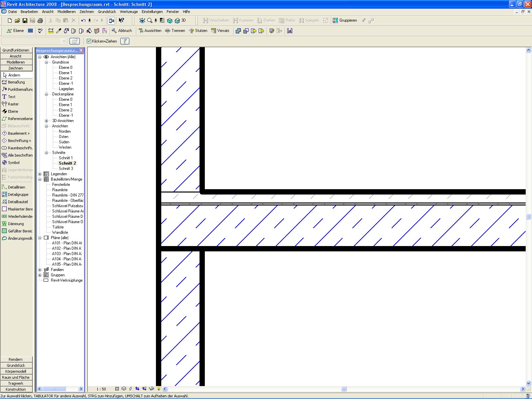Expand the Familien tree node
The image size is (532, 399).
(x=40, y=270)
